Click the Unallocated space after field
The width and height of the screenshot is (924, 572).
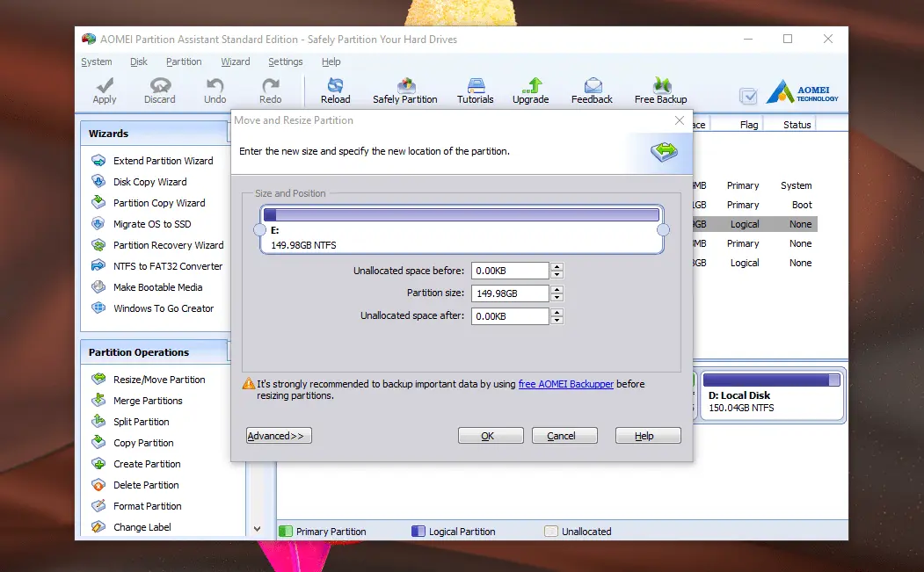(510, 316)
